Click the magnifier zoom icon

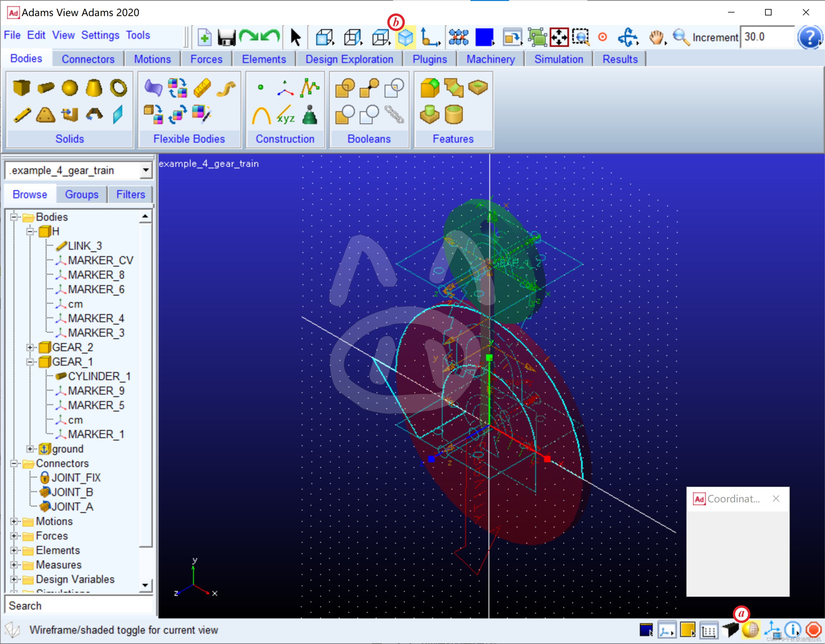tap(682, 37)
